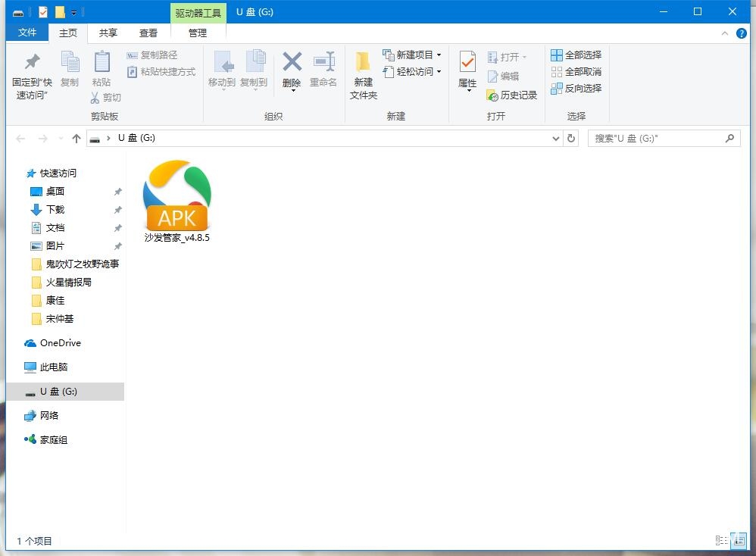Click the search box for U 盘 (G:)

point(664,139)
